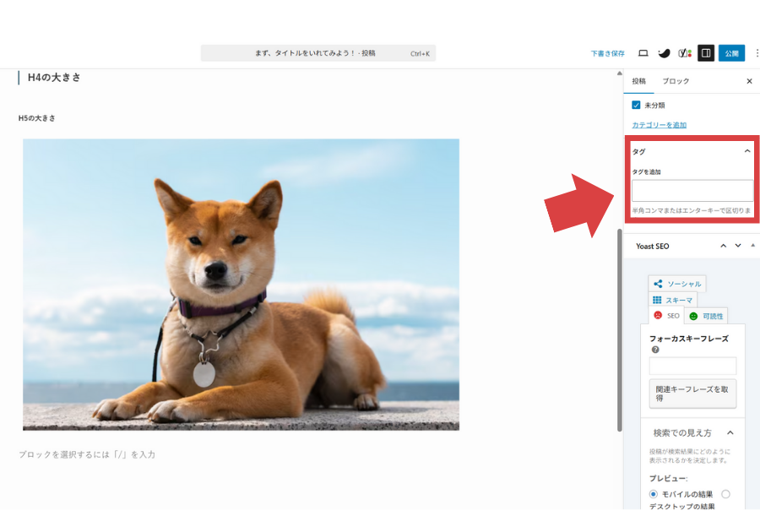
Task: Move Yoast SEO panel down arrow
Action: point(738,246)
